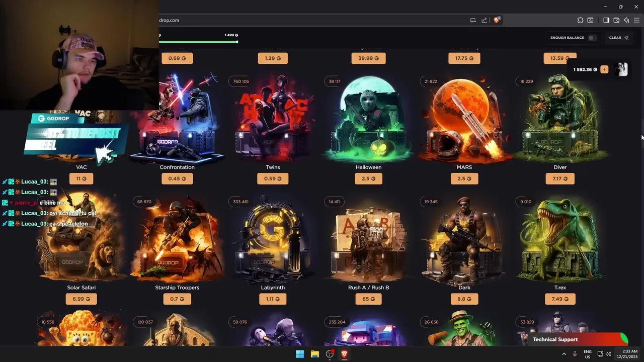The height and width of the screenshot is (362, 644).
Task: Open the Windows Start menu
Action: [x=300, y=354]
